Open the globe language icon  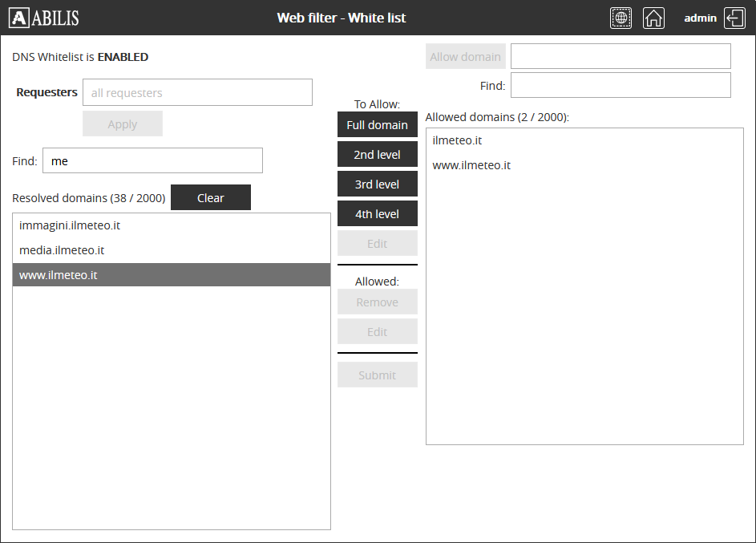(x=621, y=18)
